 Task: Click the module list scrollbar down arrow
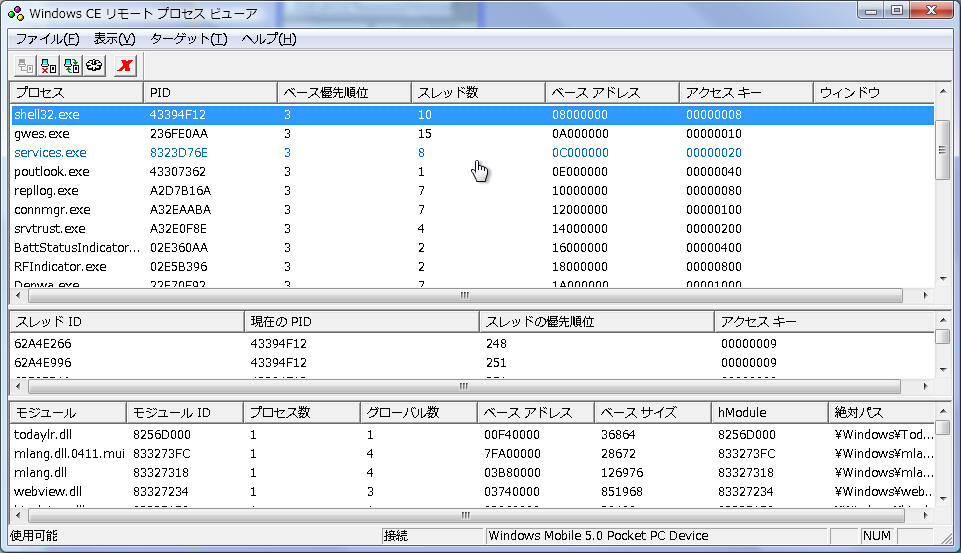pyautogui.click(x=943, y=498)
